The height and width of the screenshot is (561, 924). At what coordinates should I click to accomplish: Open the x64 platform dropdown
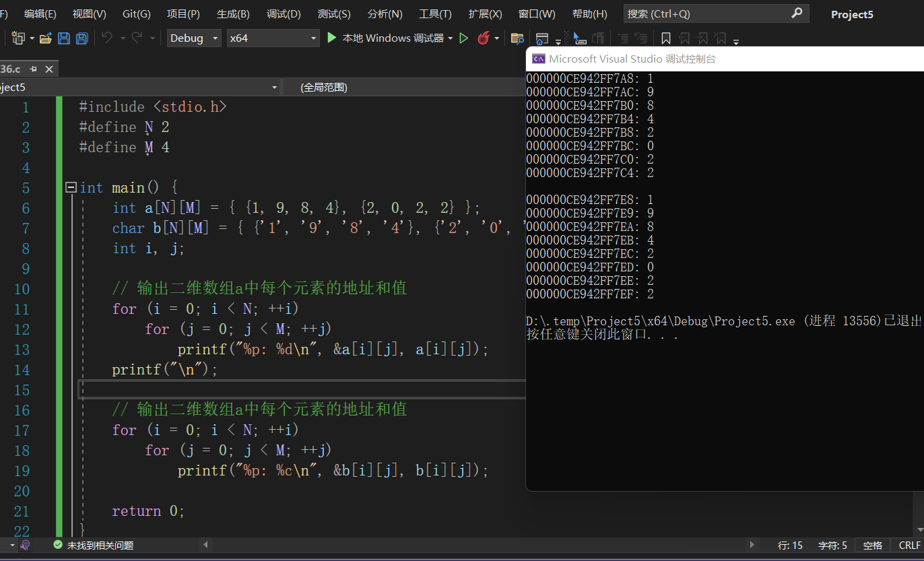point(273,38)
